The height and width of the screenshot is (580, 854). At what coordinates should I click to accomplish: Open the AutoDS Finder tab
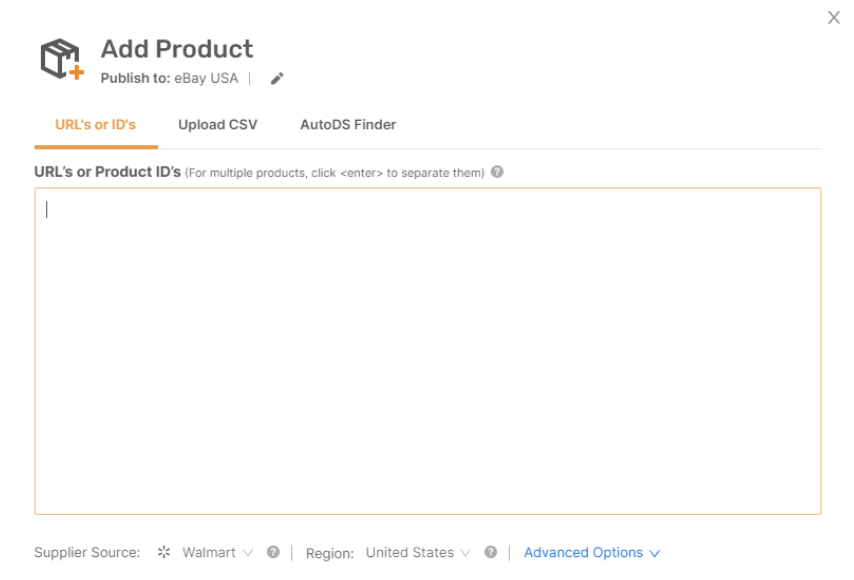348,125
